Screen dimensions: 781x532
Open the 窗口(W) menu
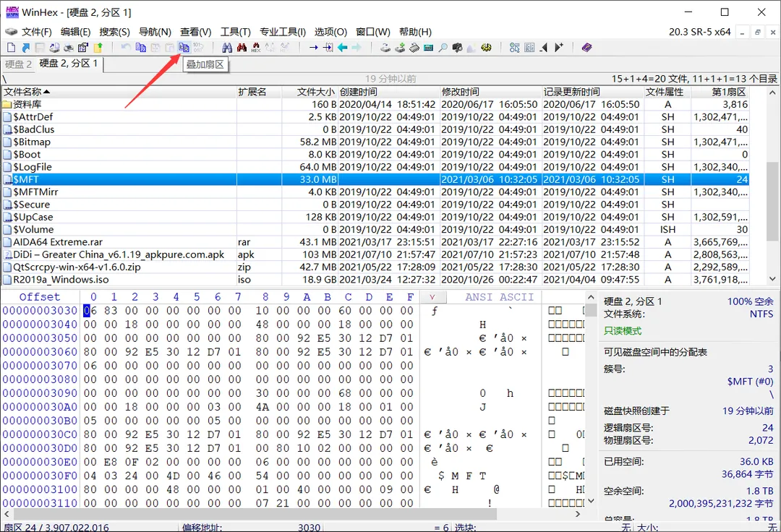(373, 32)
